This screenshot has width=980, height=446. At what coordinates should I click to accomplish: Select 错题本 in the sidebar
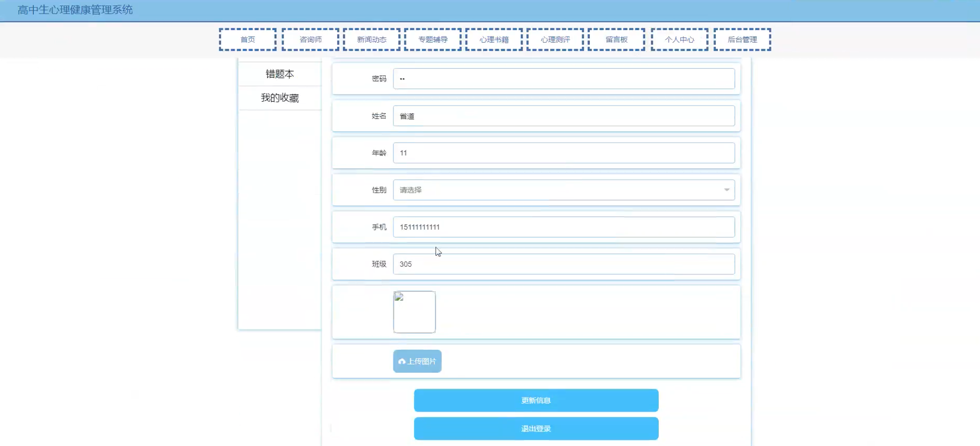pos(280,74)
